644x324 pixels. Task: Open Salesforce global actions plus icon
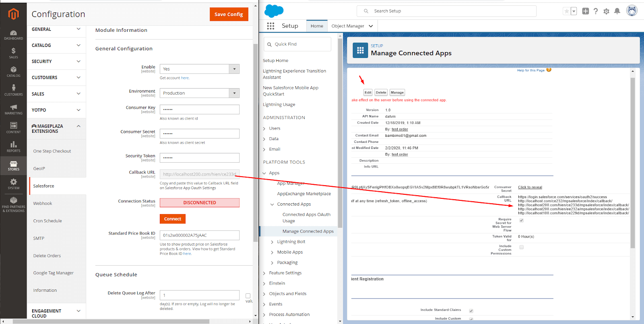coord(586,11)
